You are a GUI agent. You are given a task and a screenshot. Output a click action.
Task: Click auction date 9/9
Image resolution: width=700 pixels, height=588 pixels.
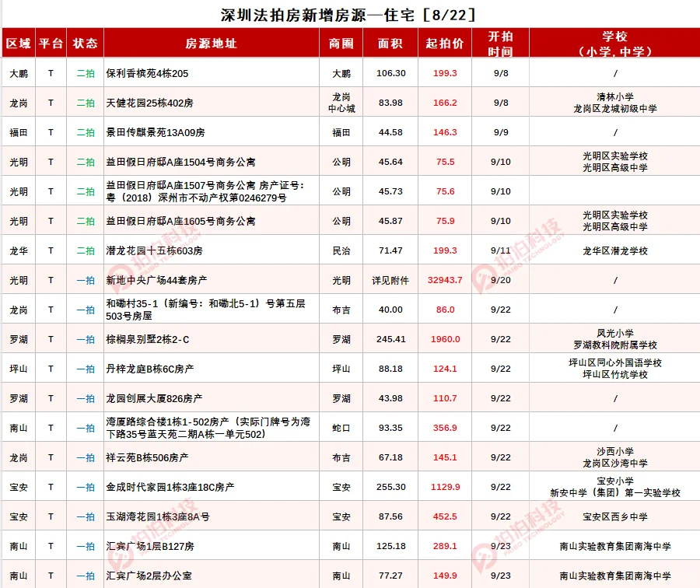tap(501, 132)
